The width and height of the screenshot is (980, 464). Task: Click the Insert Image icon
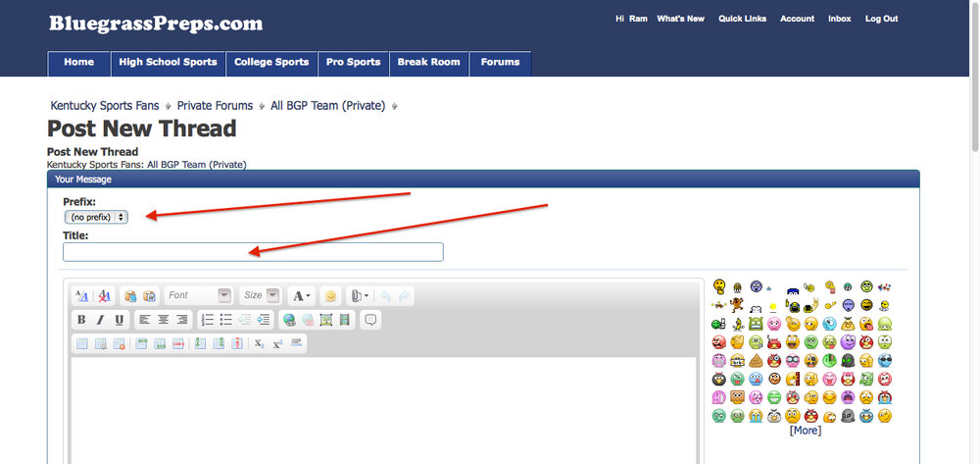point(326,320)
